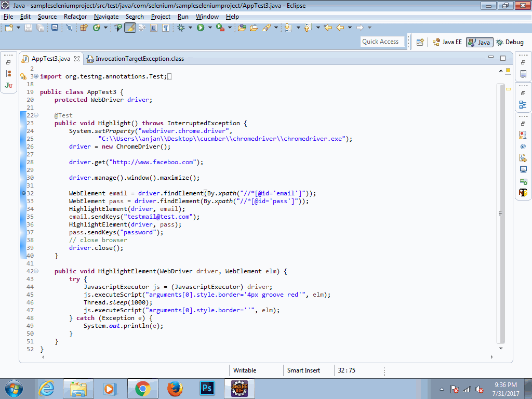This screenshot has width=532, height=399.
Task: Open the dropdown beside New Java Class
Action: [105, 28]
